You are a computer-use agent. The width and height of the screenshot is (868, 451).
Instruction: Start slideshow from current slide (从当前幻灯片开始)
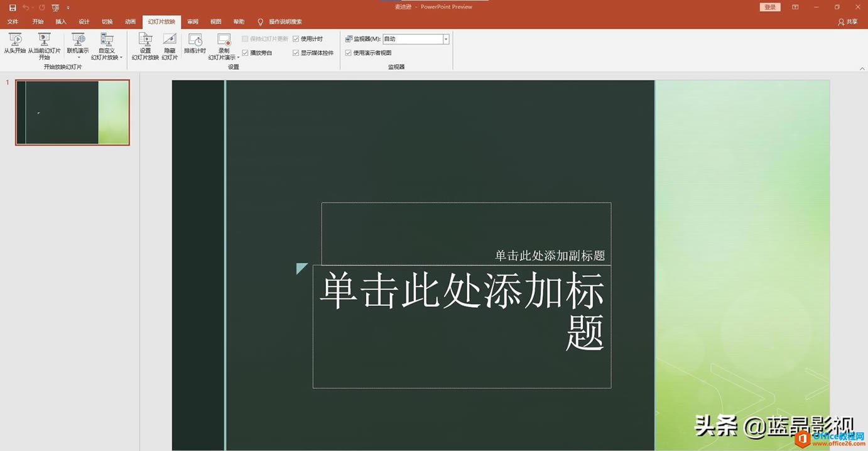[43, 45]
